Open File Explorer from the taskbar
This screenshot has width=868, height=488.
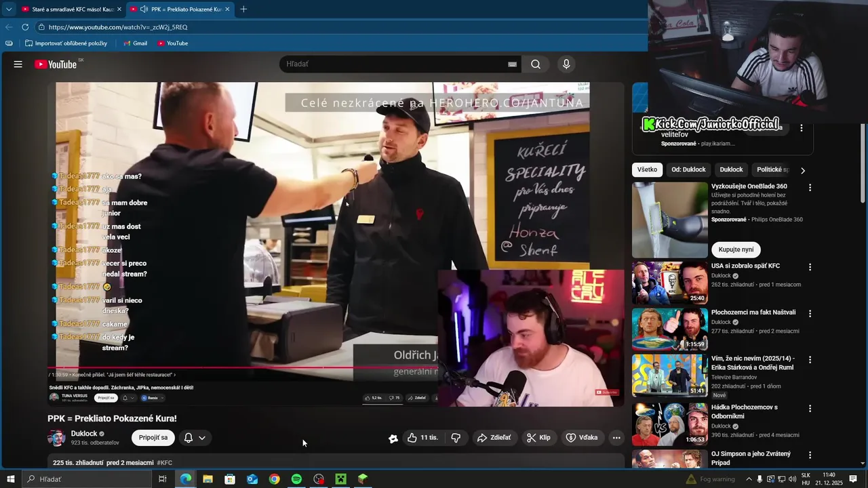pos(208,479)
